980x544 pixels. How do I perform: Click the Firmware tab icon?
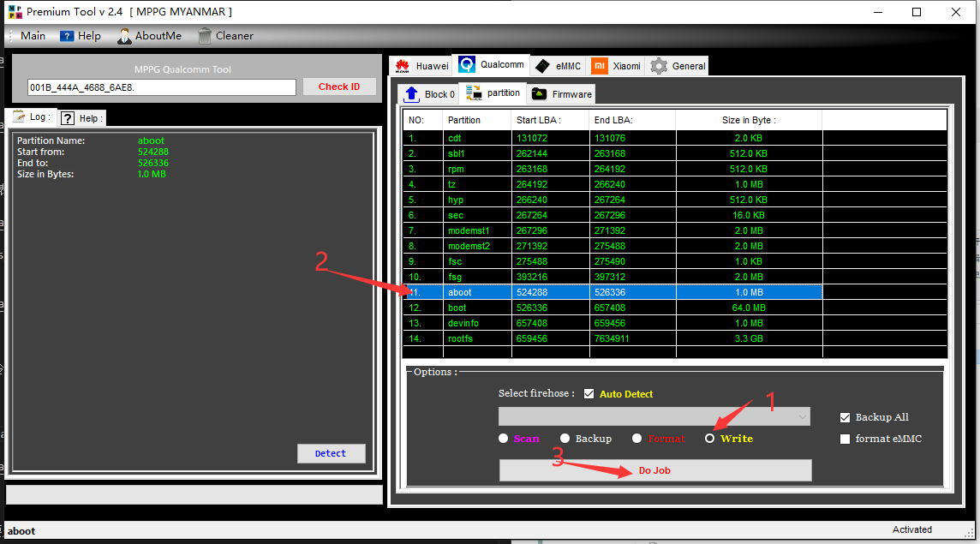point(539,93)
